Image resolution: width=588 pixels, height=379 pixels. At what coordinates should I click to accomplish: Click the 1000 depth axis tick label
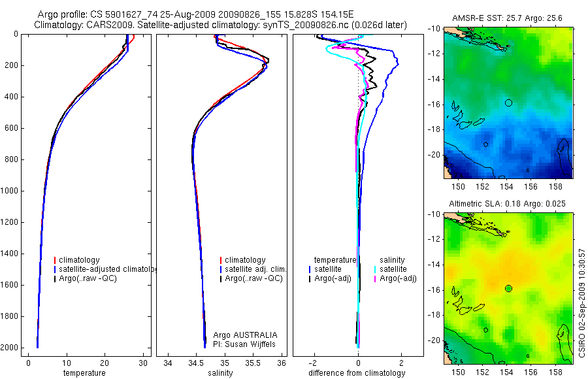10,191
